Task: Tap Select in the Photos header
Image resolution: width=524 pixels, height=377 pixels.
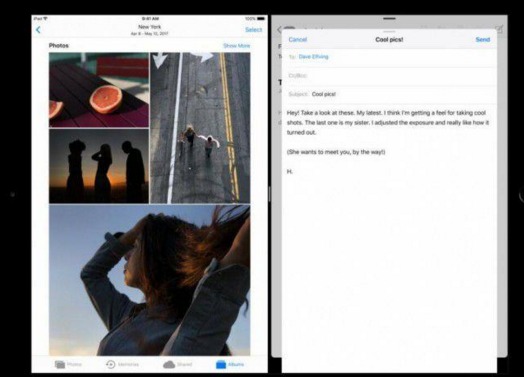Action: 254,30
